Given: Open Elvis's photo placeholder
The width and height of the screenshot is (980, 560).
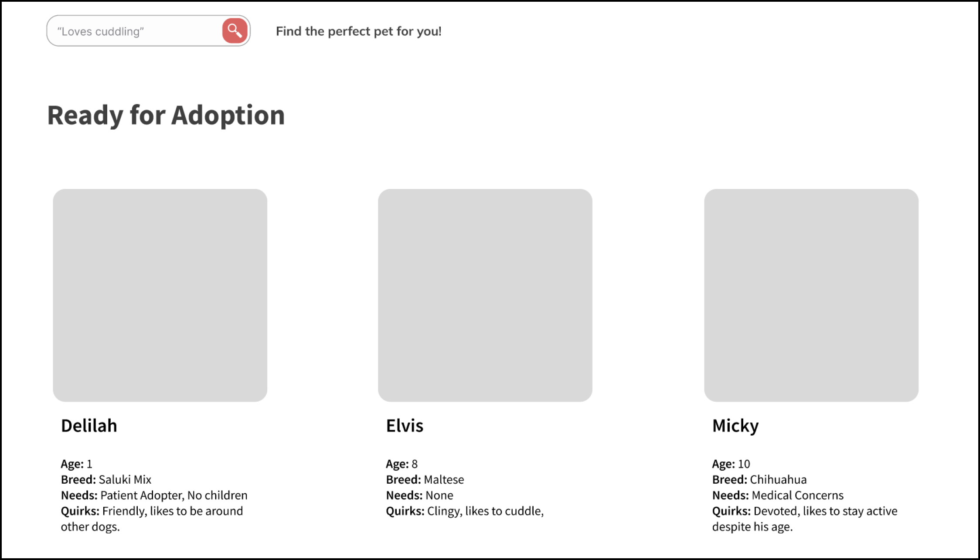Looking at the screenshot, I should [485, 295].
